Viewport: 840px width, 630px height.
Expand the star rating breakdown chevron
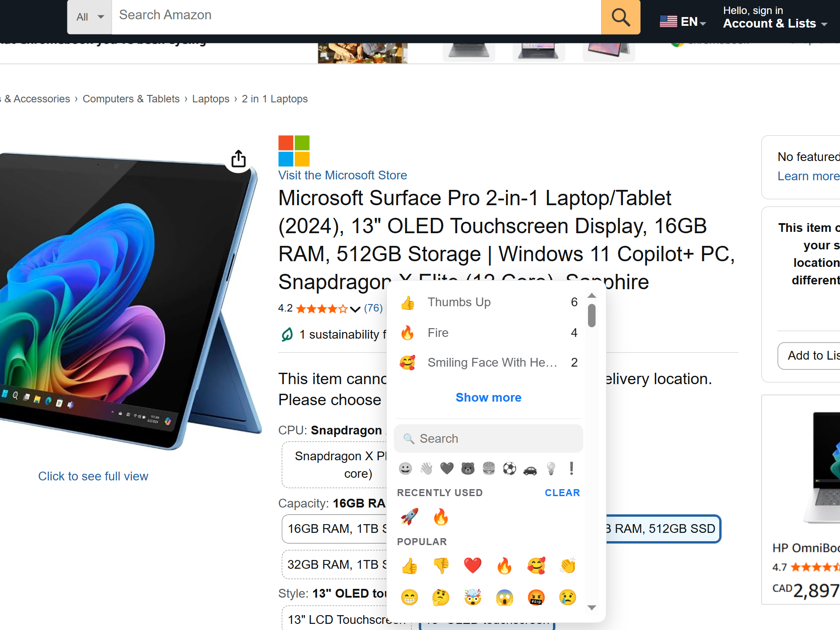[x=355, y=309]
